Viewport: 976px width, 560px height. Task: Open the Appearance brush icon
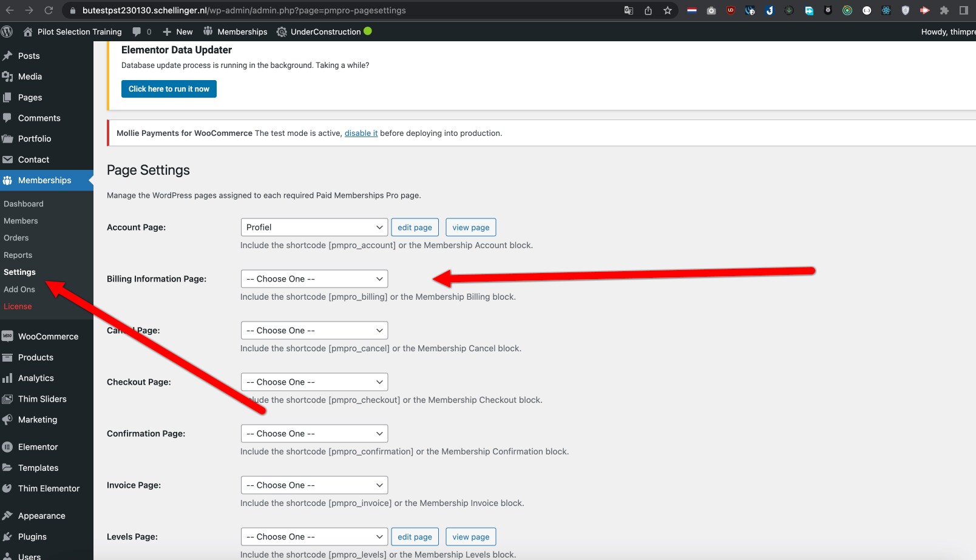[x=8, y=515]
